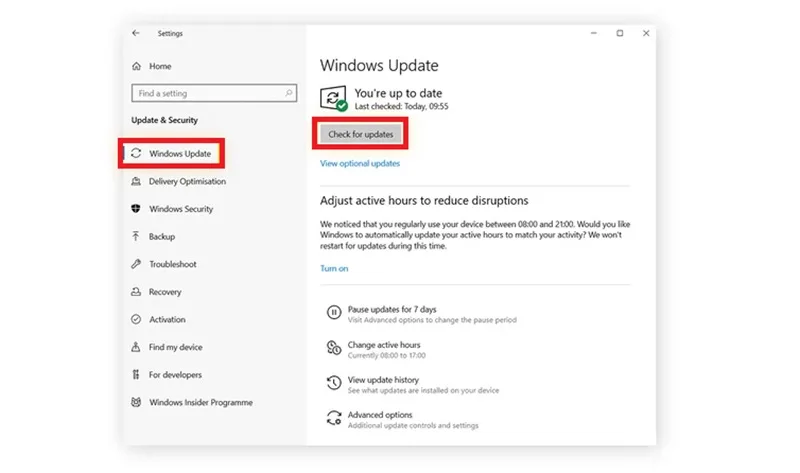The height and width of the screenshot is (473, 800).
Task: Click the search magnifier icon
Action: click(289, 93)
